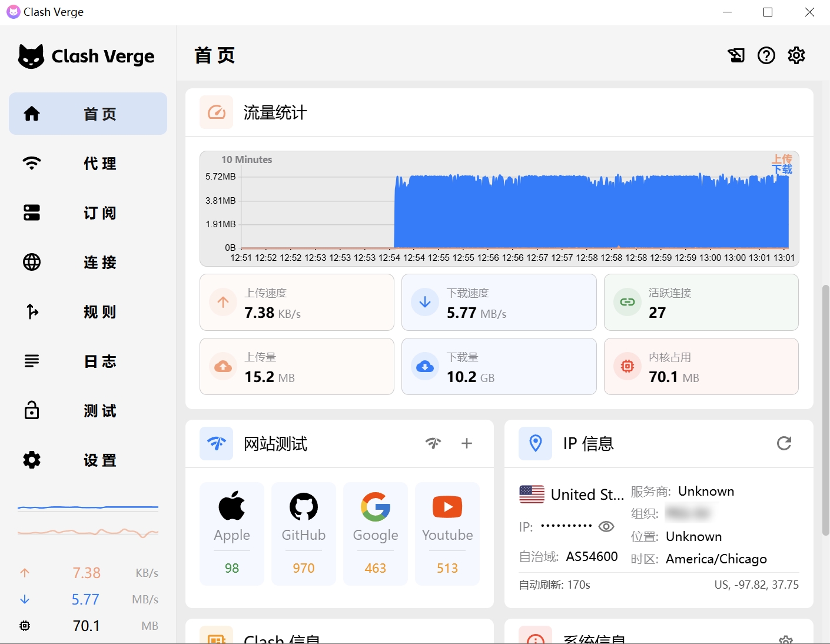Toggle the 上传 upload legend in chart
This screenshot has height=644, width=830.
782,160
